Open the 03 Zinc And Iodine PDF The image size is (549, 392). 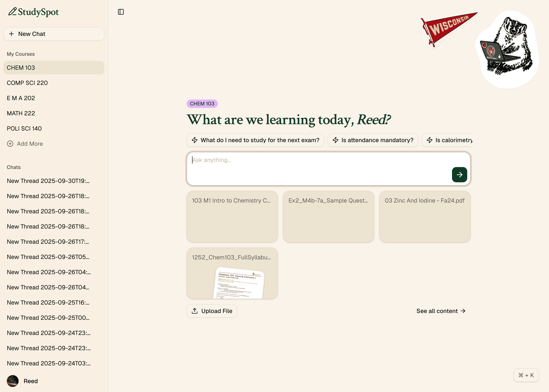[425, 216]
